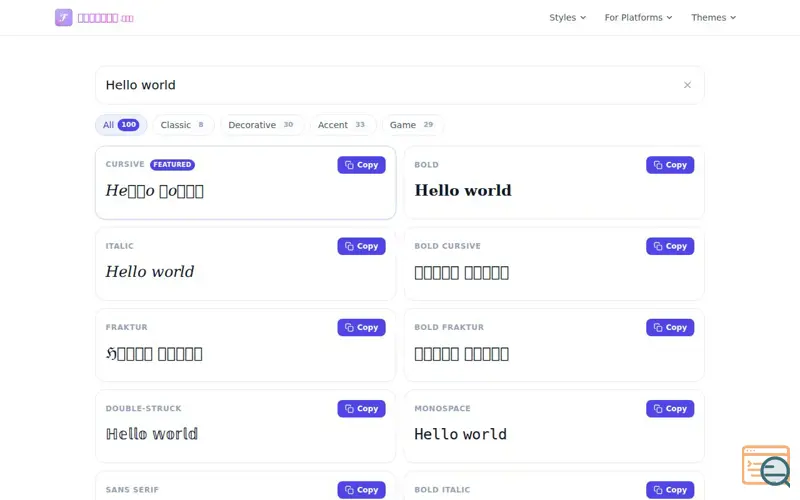
Task: Click the FEATURED badge on Cursive card
Action: pos(172,164)
